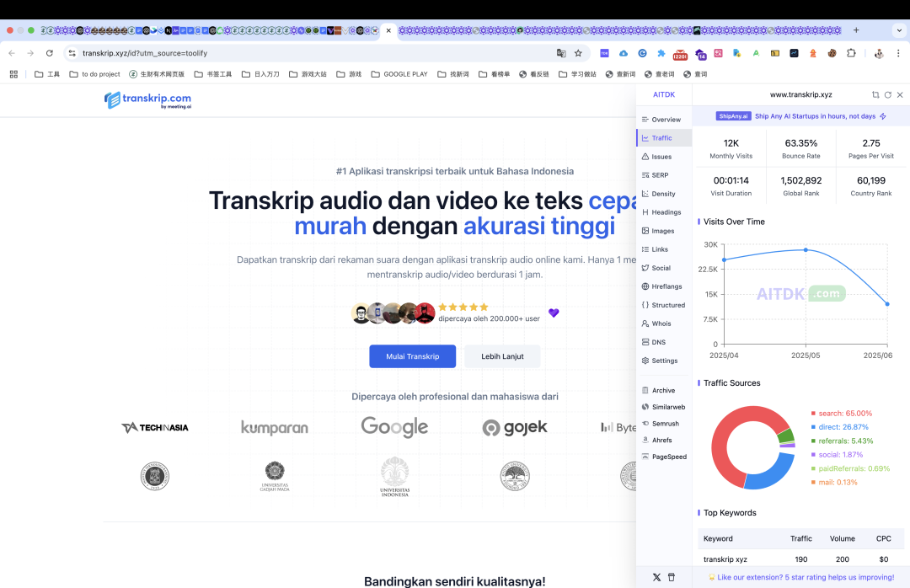Open the ShipAny.ai promotion banner
The image size is (910, 588).
click(801, 116)
